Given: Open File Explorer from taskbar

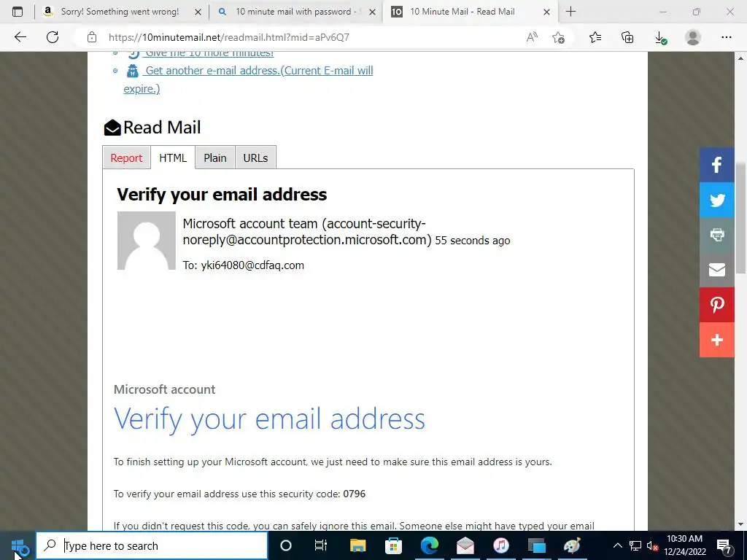Looking at the screenshot, I should coord(357,545).
